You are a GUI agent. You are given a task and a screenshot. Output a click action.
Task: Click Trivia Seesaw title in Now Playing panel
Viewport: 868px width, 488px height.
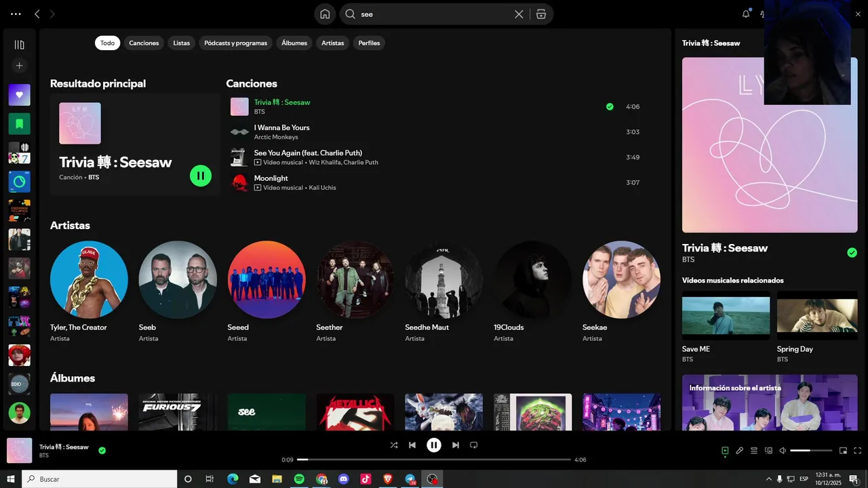(x=725, y=247)
